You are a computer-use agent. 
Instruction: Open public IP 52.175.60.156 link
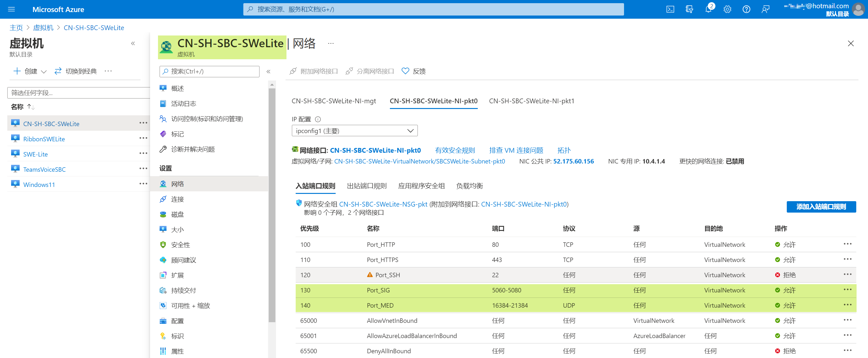[x=573, y=161]
